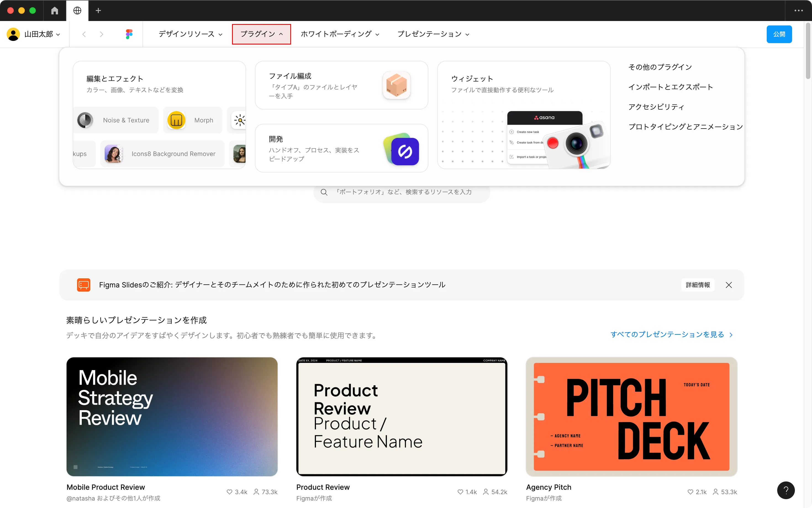This screenshot has width=812, height=508.
Task: Collapse the プラグイン dropdown menu
Action: 261,34
